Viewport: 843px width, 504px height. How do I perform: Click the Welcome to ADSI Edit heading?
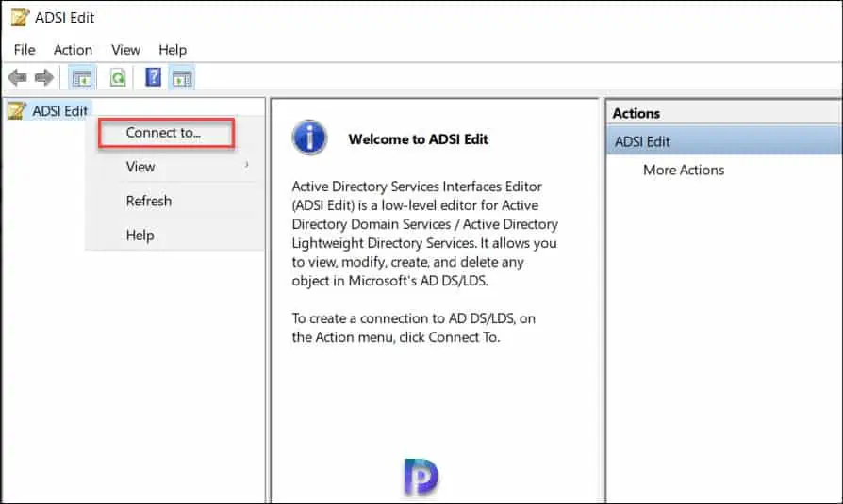[419, 139]
